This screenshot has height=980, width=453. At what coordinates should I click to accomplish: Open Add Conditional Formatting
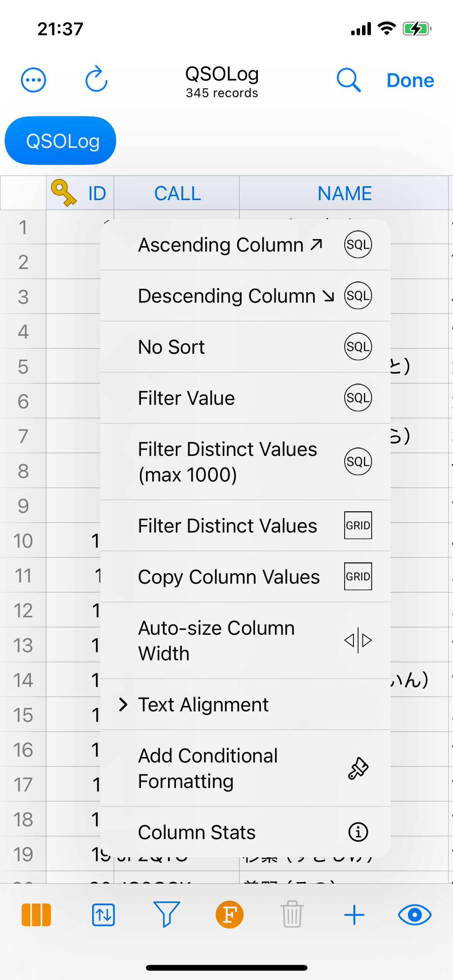click(245, 768)
